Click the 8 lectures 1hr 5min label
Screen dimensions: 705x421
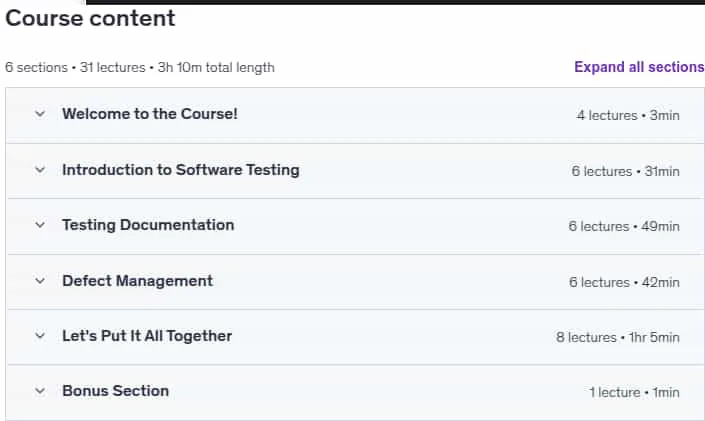point(618,337)
